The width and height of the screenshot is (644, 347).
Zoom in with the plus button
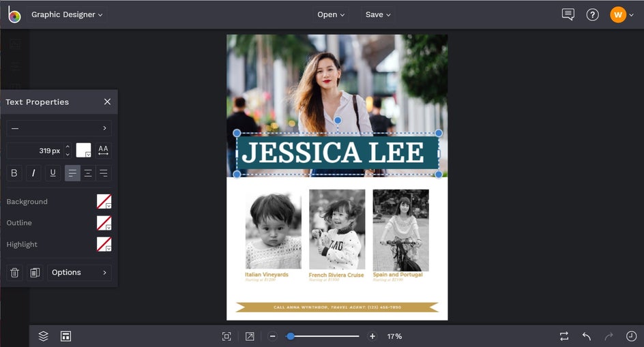pyautogui.click(x=372, y=336)
